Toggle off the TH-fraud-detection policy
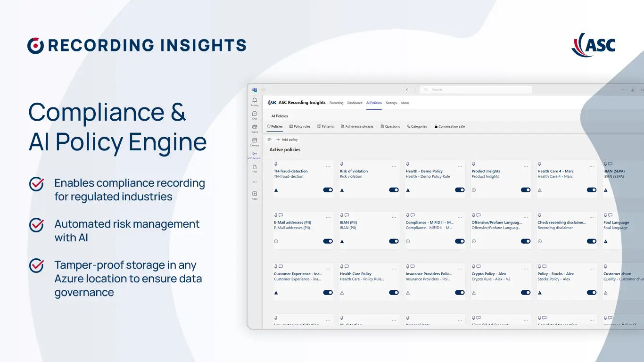This screenshot has height=362, width=644. [x=328, y=190]
